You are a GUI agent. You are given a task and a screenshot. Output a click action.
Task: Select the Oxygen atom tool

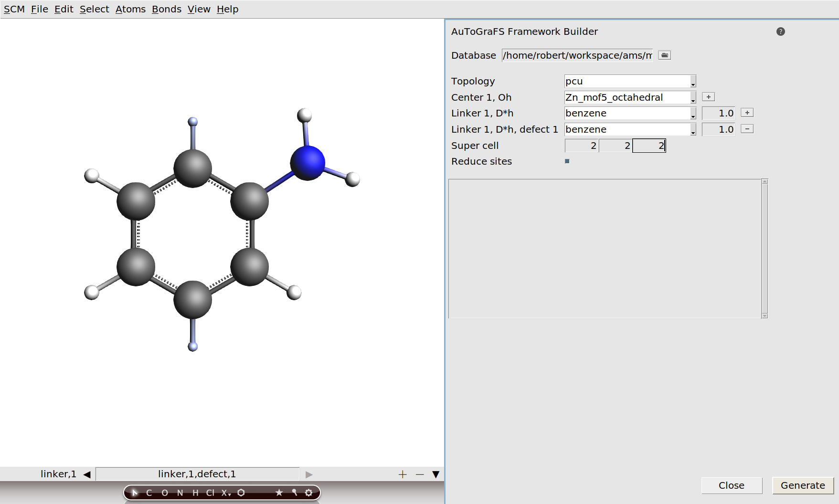[164, 493]
